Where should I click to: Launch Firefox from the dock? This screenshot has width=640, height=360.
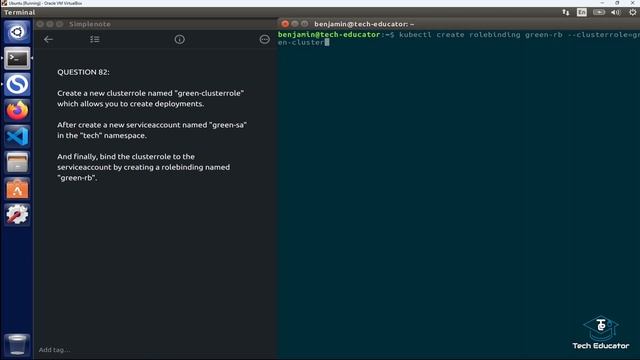pos(17,111)
